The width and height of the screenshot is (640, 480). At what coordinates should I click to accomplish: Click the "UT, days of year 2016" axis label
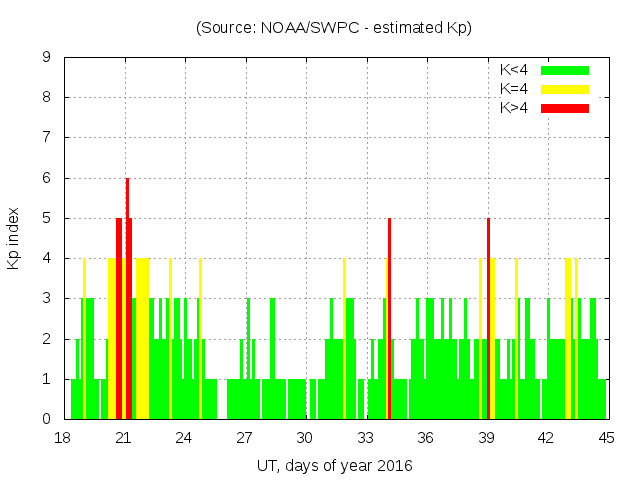tap(333, 465)
